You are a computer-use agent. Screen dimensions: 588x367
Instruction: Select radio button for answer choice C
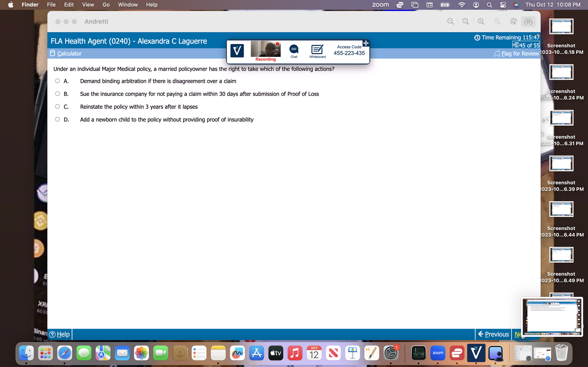58,107
